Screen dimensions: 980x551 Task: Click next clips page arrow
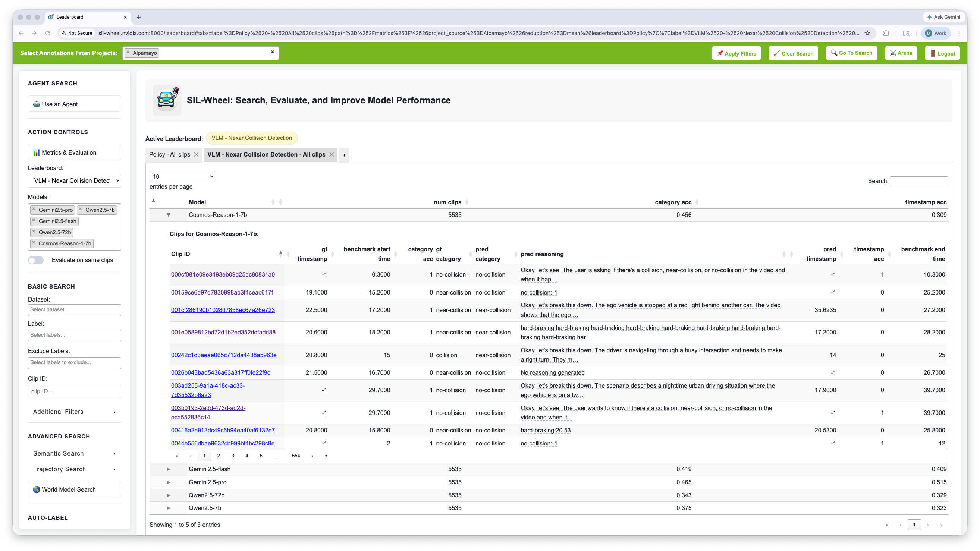pos(312,456)
